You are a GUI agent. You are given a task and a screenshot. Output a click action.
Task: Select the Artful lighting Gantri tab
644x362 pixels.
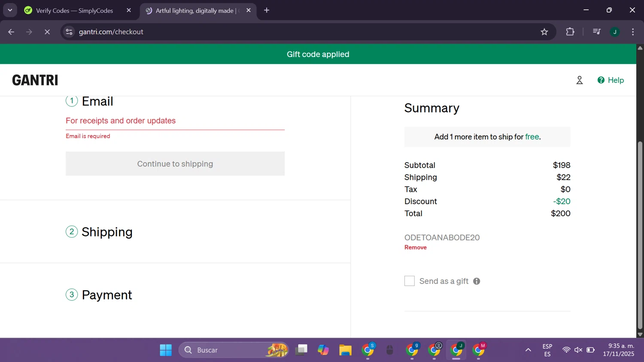pyautogui.click(x=195, y=11)
